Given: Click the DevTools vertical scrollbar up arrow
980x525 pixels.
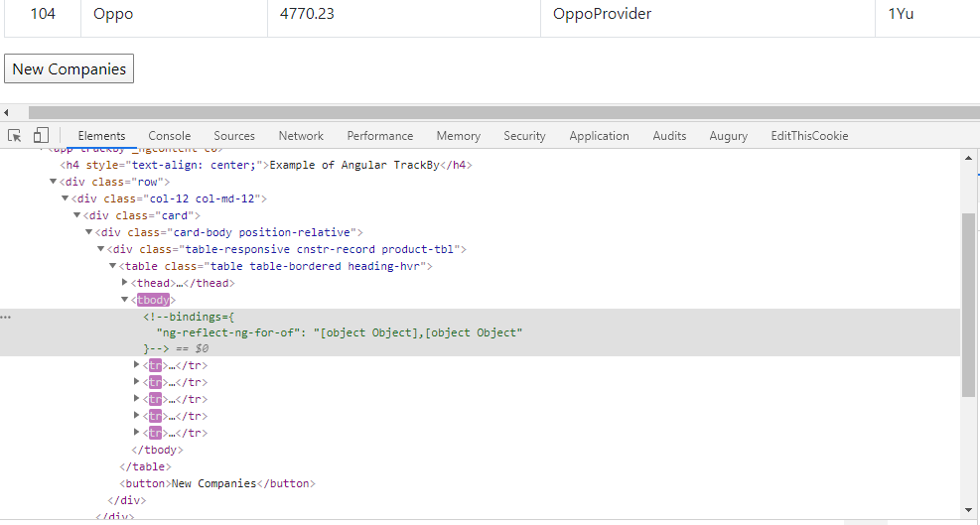Looking at the screenshot, I should (x=969, y=157).
